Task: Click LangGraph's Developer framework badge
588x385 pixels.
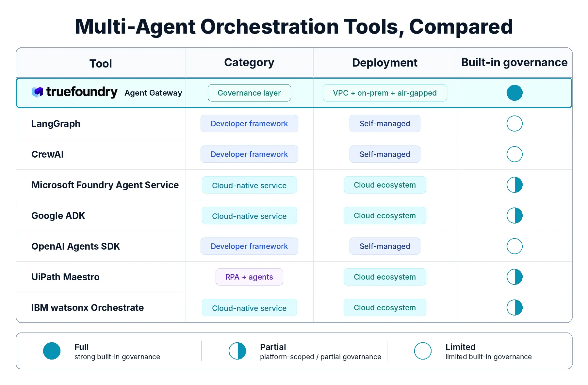Action: pyautogui.click(x=249, y=123)
